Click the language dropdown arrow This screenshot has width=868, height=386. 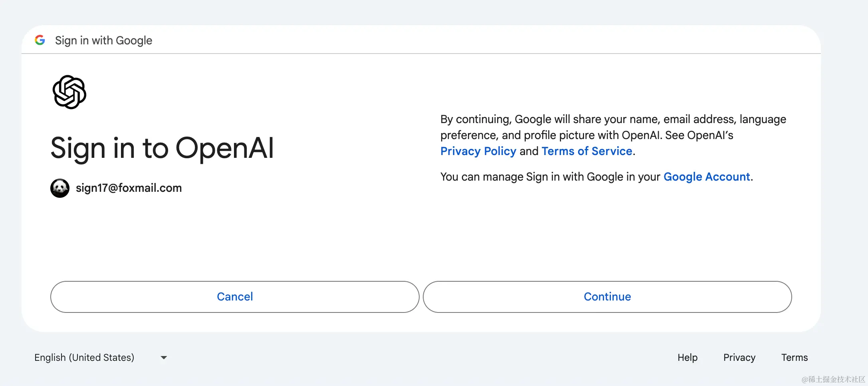(x=164, y=358)
